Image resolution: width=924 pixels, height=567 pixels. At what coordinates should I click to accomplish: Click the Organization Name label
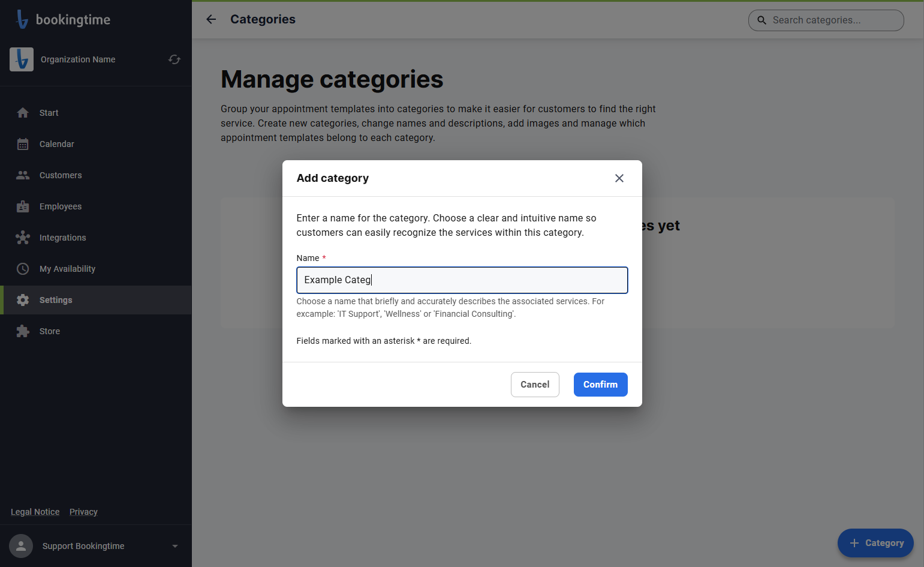pyautogui.click(x=78, y=59)
